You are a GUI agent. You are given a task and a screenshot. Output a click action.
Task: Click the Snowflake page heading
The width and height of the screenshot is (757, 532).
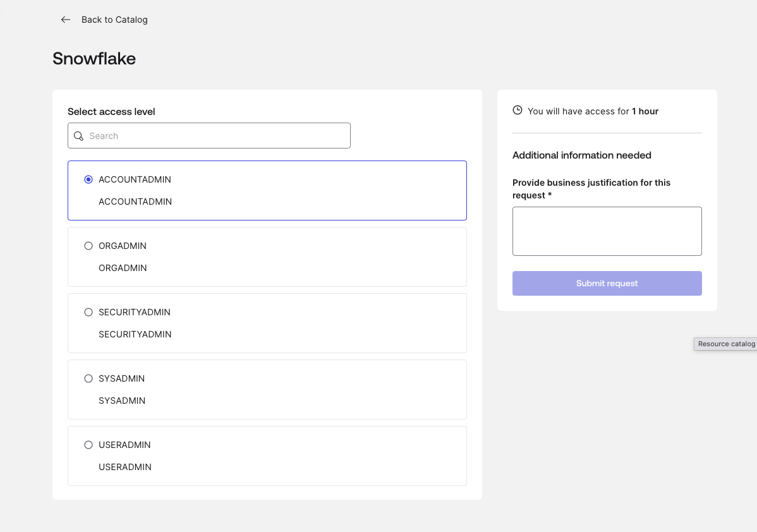tap(94, 58)
